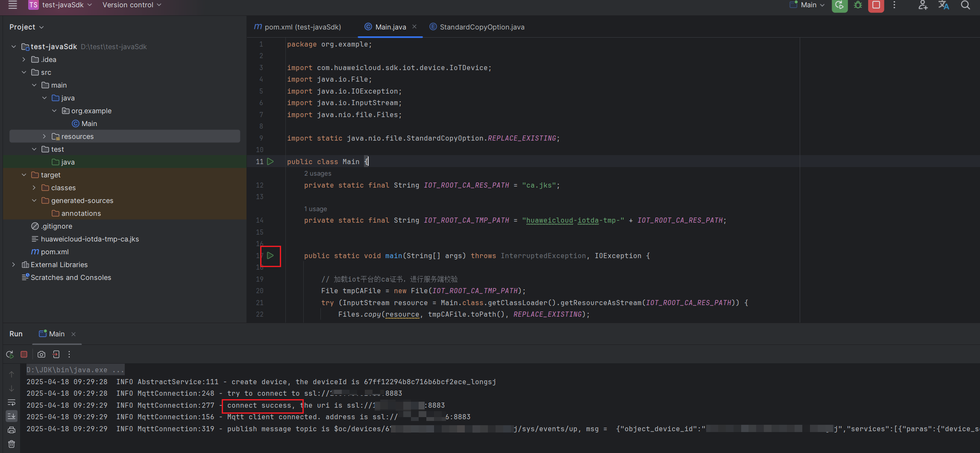The image size is (980, 453).
Task: Open Search Everywhere magnifier
Action: 965,5
